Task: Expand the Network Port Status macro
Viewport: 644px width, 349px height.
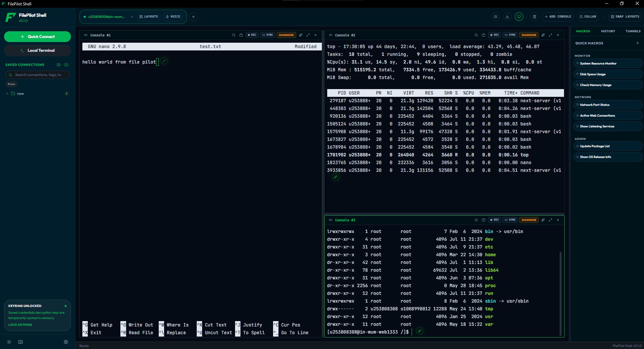Action: [x=608, y=105]
